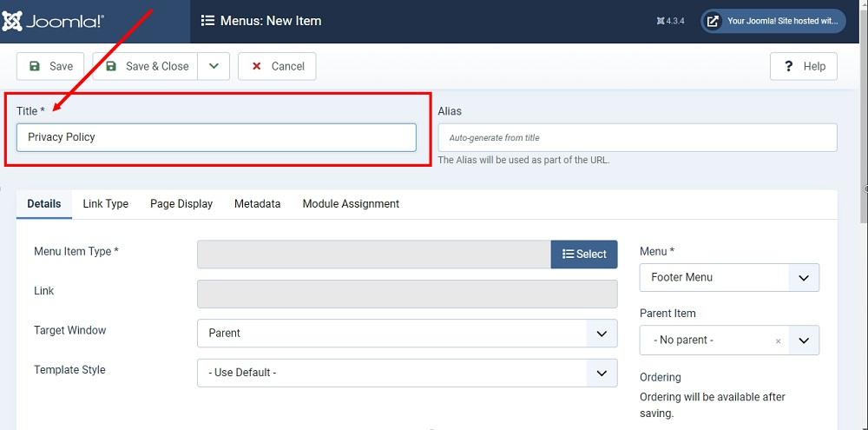Screen dimensions: 868x430
Task: Click the Title input field
Action: pos(216,137)
